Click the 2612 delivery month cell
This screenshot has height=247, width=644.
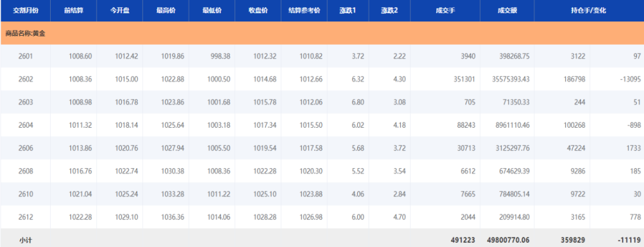click(x=26, y=217)
